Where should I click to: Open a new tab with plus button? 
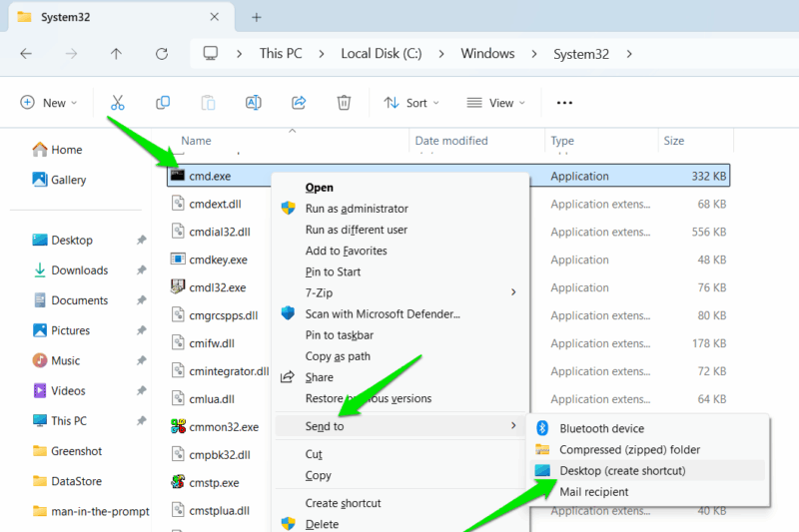coord(257,17)
